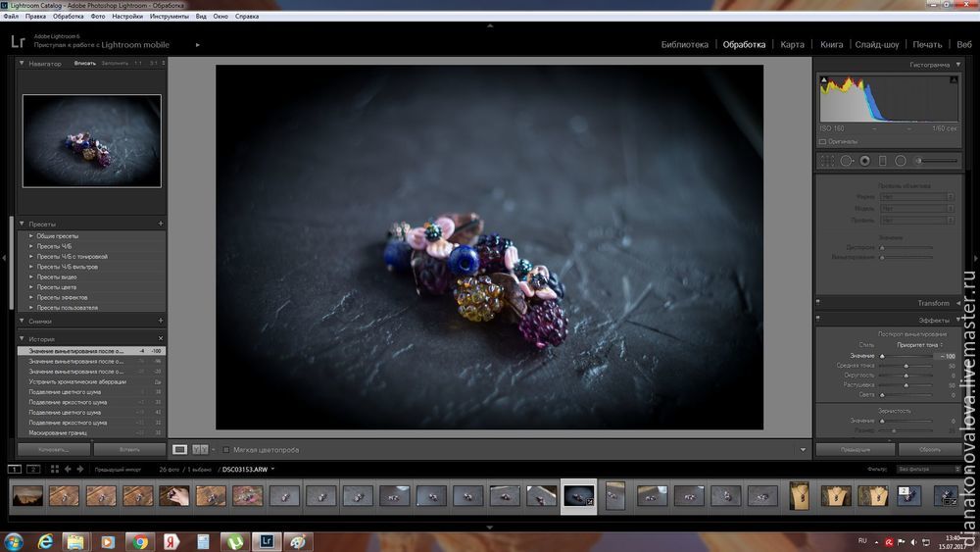Enable the Мягкая цветопроба checkbox
This screenshot has width=980, height=552.
224,450
